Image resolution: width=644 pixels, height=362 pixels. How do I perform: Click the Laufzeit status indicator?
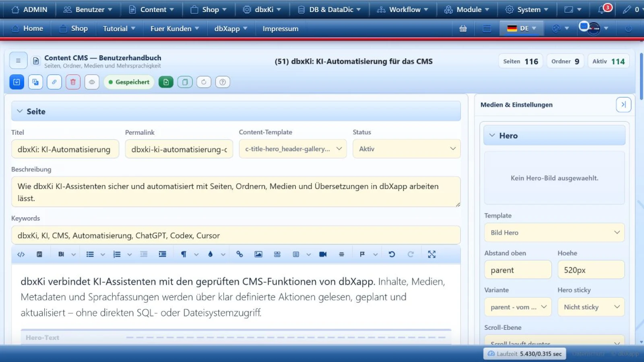pyautogui.click(x=525, y=354)
